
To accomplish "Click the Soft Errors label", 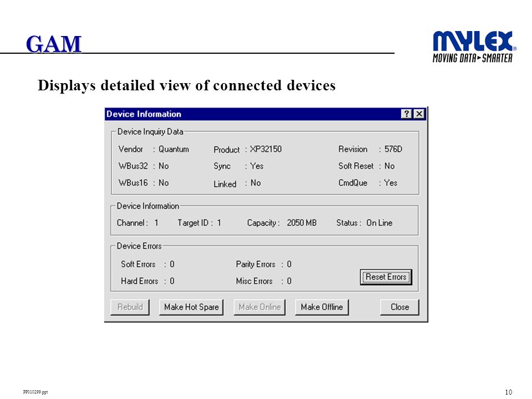I will coord(138,264).
